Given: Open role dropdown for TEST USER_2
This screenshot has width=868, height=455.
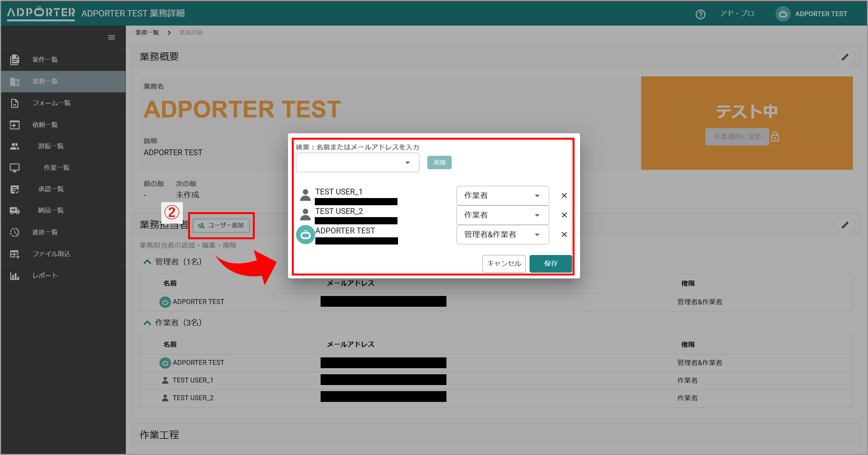Looking at the screenshot, I should pos(502,215).
